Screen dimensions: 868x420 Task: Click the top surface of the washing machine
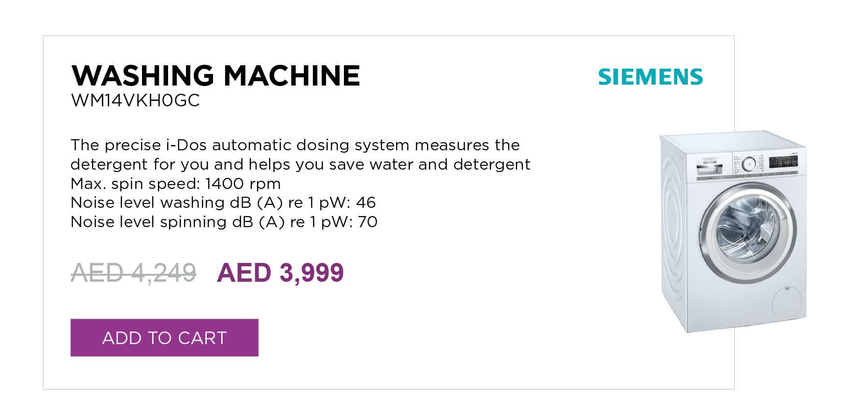[x=734, y=141]
